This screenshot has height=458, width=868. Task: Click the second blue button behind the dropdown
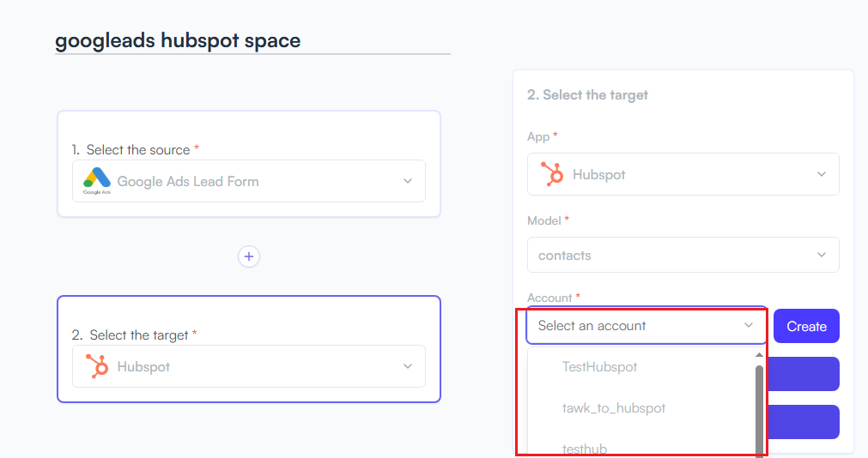pos(802,422)
